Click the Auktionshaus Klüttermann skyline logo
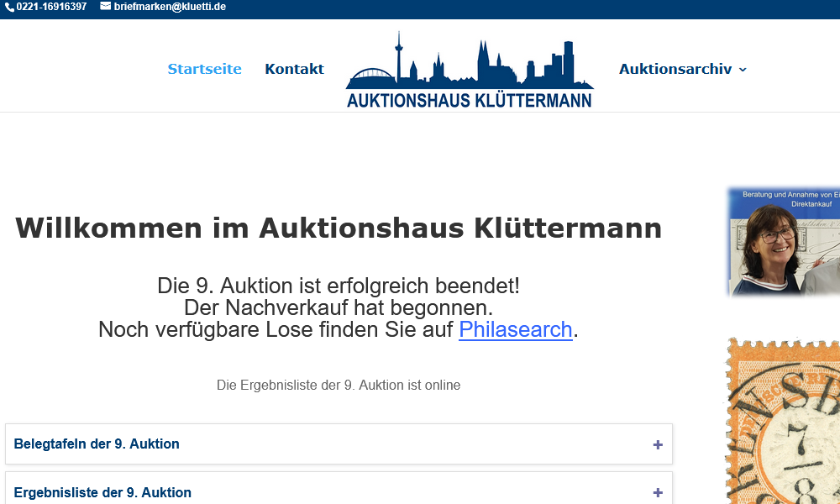 (x=470, y=70)
